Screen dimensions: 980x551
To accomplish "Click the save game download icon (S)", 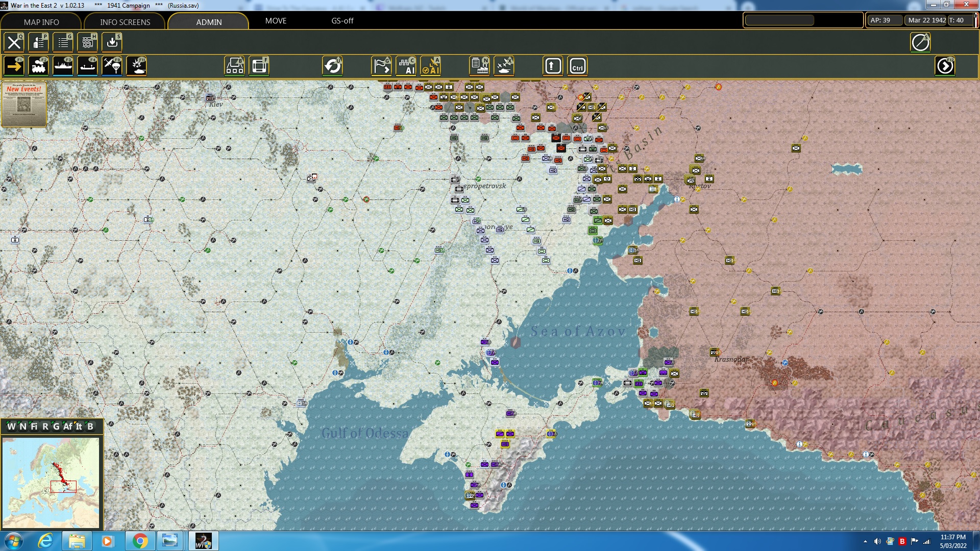I will pyautogui.click(x=112, y=42).
